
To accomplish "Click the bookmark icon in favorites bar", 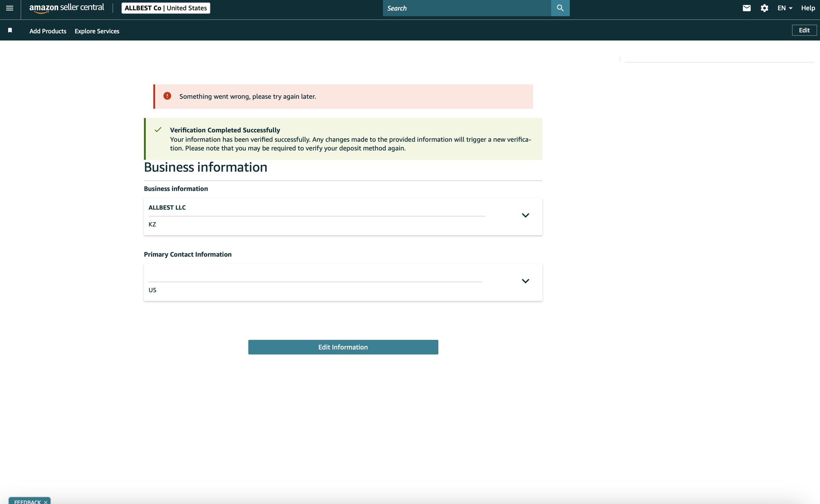I will coord(10,30).
